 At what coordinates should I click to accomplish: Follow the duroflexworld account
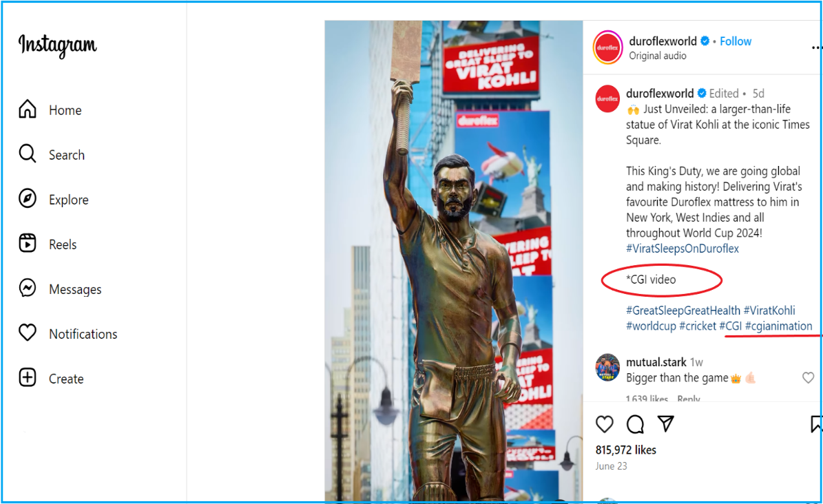pyautogui.click(x=736, y=41)
